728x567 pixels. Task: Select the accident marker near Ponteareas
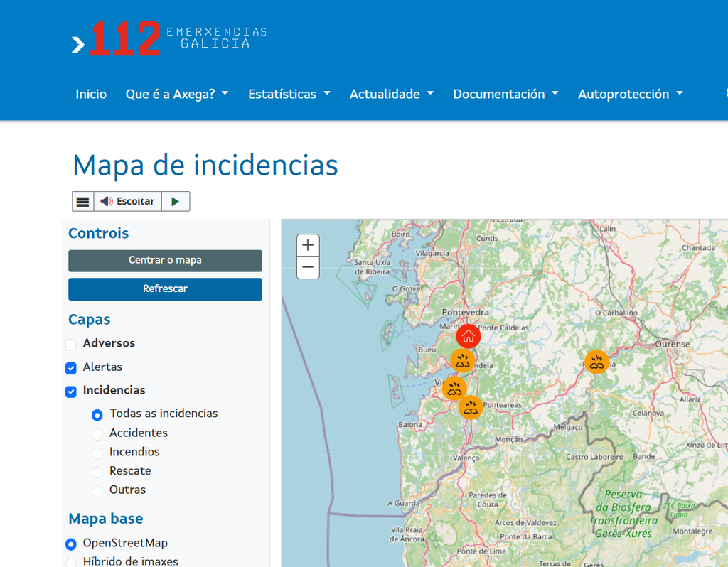pyautogui.click(x=471, y=407)
